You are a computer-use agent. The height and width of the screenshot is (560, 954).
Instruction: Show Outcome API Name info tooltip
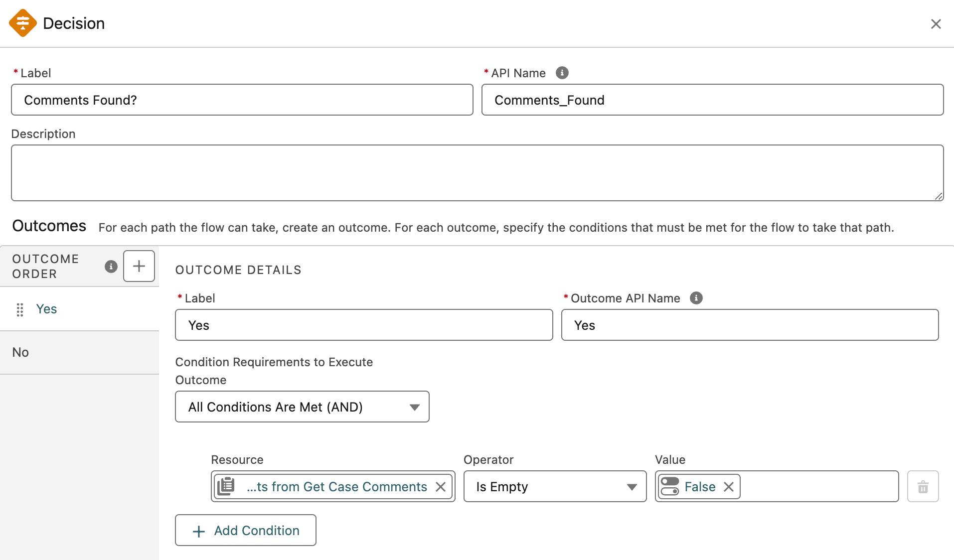(696, 298)
